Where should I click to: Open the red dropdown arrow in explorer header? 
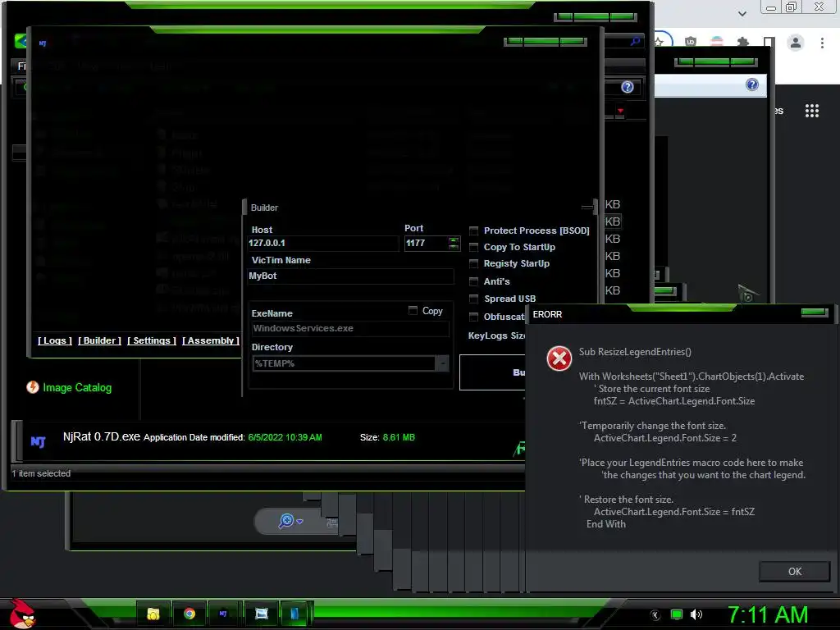620,111
